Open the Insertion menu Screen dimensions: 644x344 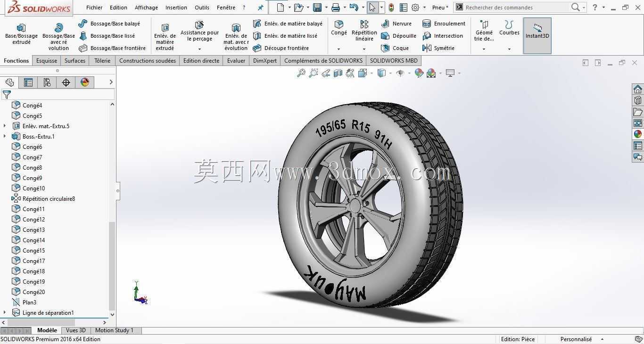(176, 8)
